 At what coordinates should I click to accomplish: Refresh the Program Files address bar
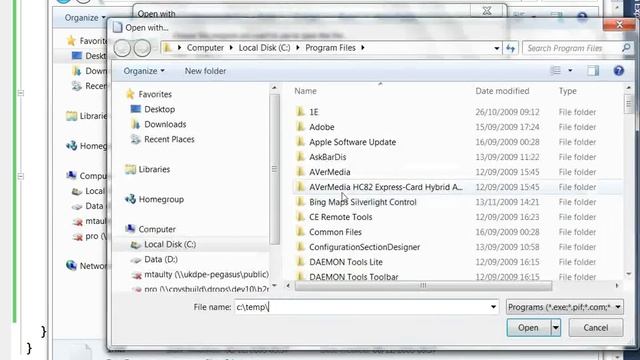(511, 48)
